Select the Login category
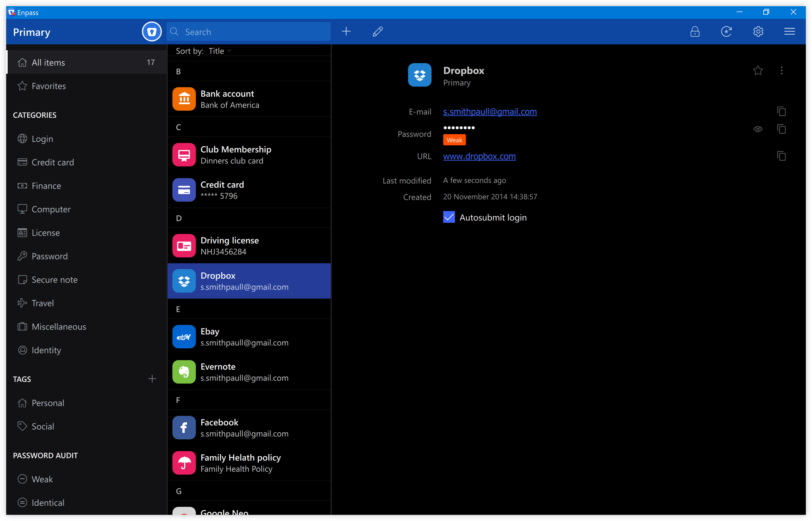This screenshot has height=521, width=812. (87, 139)
